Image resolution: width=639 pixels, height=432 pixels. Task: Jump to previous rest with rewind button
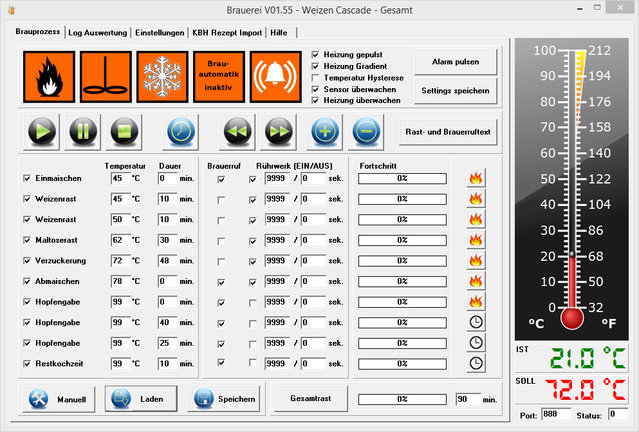(x=238, y=132)
